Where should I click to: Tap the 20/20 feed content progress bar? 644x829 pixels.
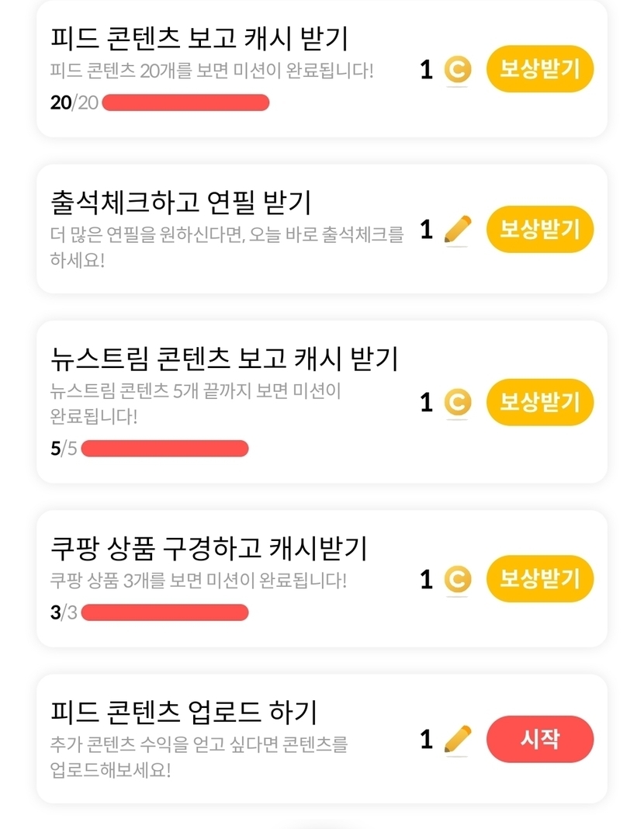[x=185, y=102]
